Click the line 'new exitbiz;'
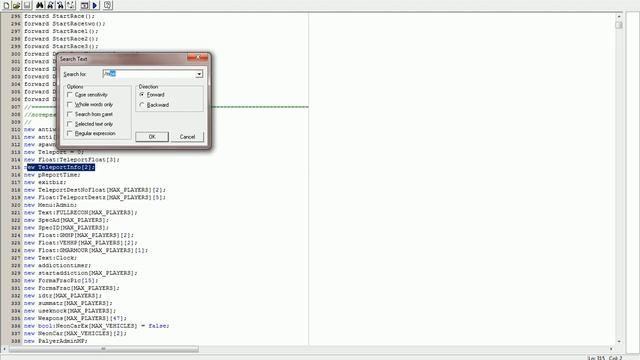 click(45, 182)
